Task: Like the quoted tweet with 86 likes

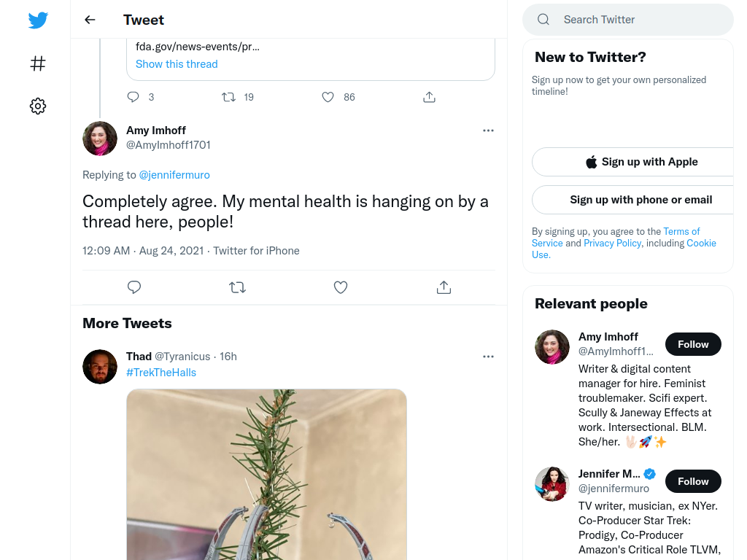Action: click(x=328, y=97)
